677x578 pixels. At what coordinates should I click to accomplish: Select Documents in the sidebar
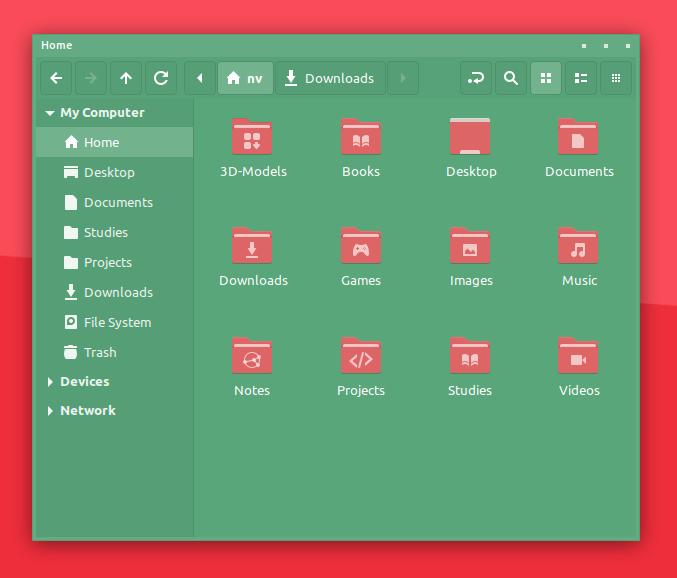tap(114, 202)
